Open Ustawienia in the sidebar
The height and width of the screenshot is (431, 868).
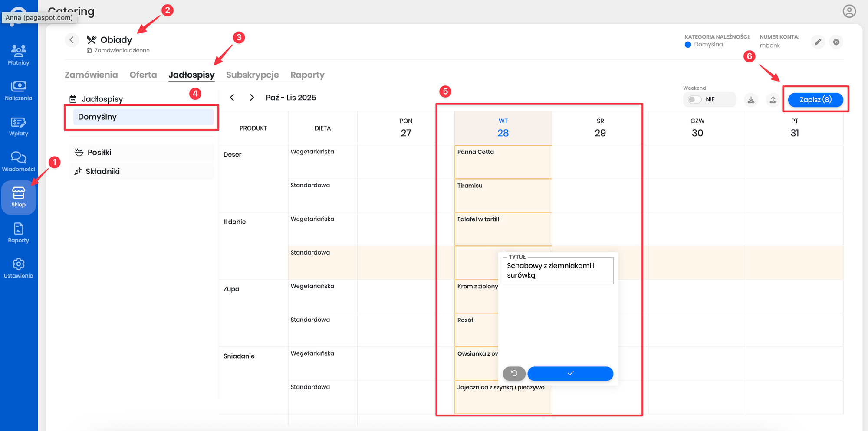coord(18,268)
